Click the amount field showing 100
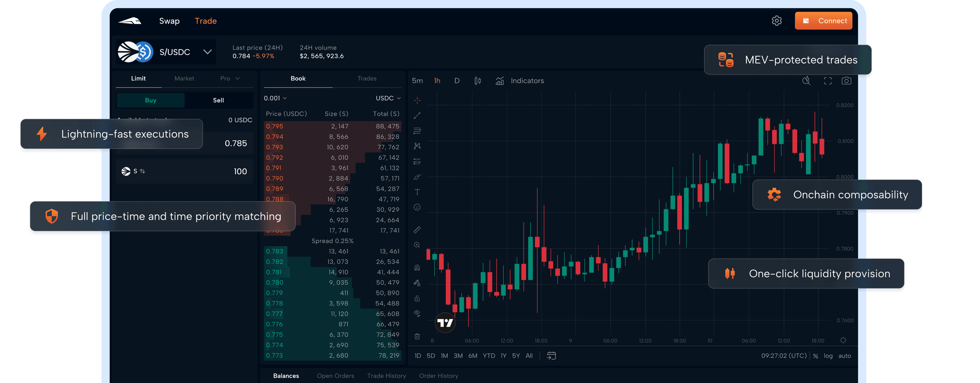The width and height of the screenshot is (980, 383). (x=185, y=171)
